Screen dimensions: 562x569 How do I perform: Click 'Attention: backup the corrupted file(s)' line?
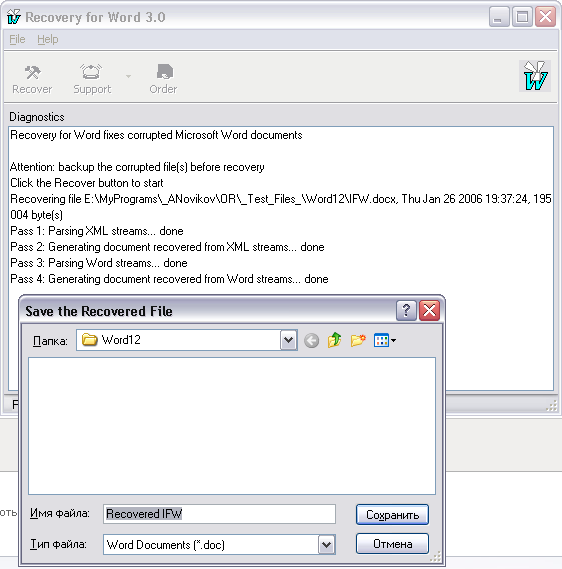coord(137,167)
